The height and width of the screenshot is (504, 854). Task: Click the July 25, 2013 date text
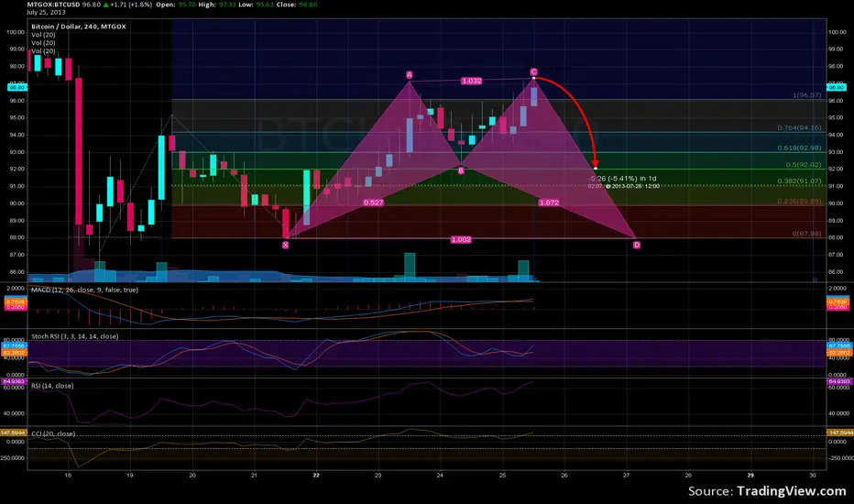tap(46, 12)
